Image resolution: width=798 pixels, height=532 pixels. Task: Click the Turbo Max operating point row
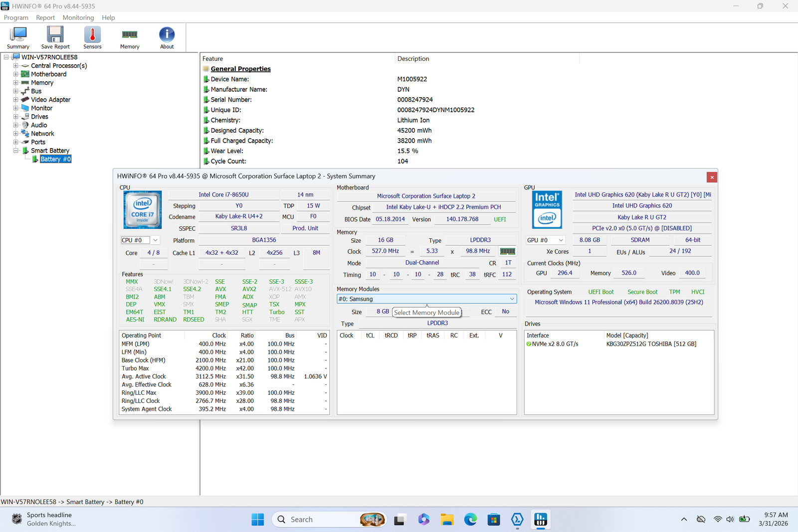click(224, 368)
